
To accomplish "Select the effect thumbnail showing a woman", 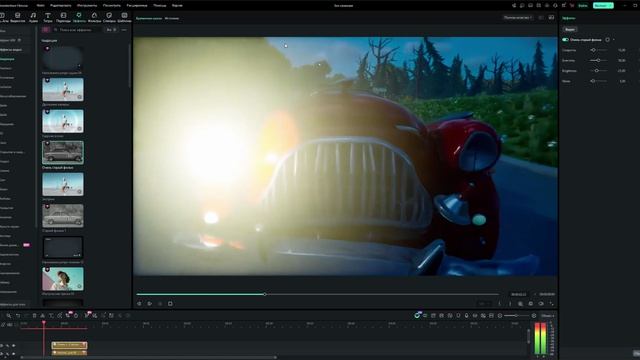I will [x=63, y=279].
